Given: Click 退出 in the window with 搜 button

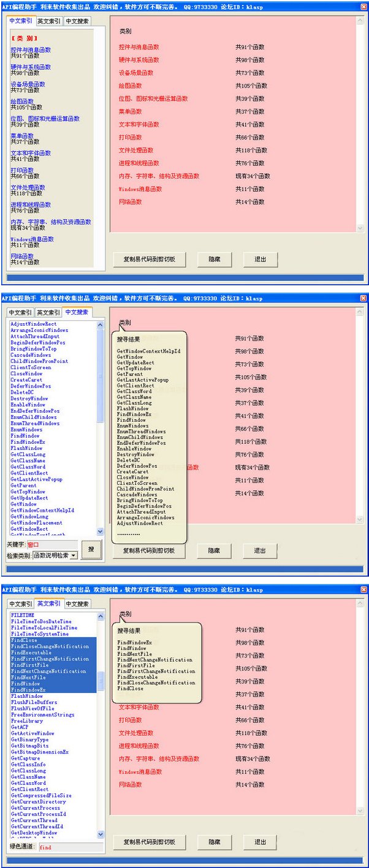Looking at the screenshot, I should pos(260,550).
